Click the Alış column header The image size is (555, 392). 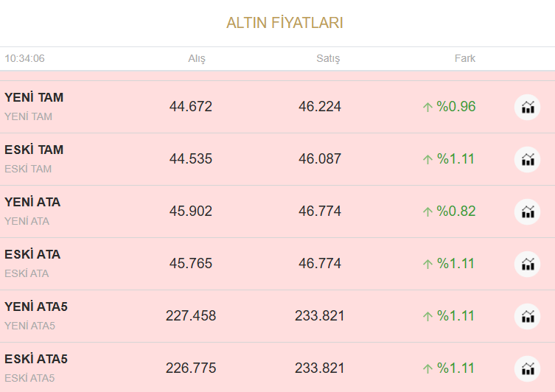[x=197, y=58]
